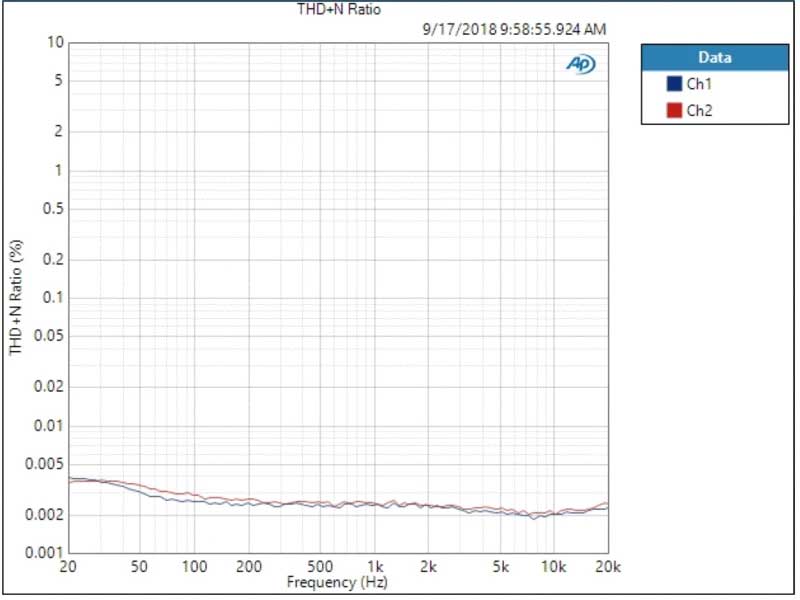Select the Ch1 label in the legend

[x=699, y=84]
